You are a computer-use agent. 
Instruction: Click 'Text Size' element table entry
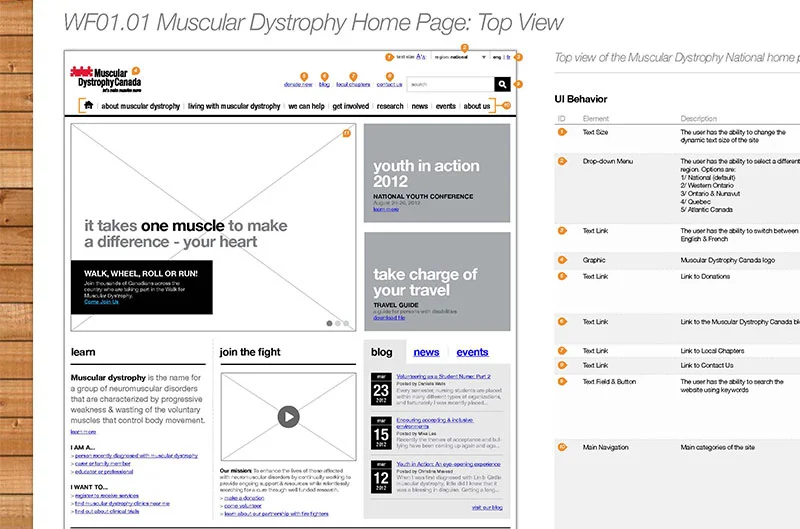pos(595,132)
